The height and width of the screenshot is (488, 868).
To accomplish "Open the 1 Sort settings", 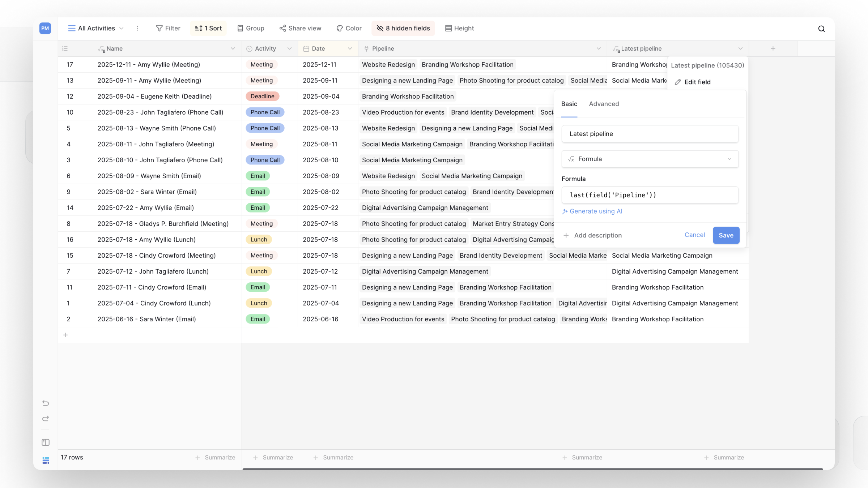I will [208, 28].
